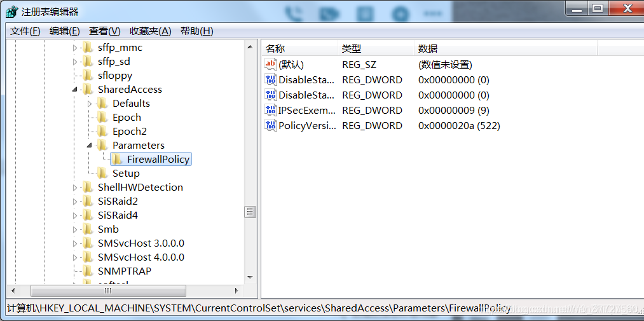Click the (数值未设置) data cell
644x321 pixels.
[x=445, y=64]
